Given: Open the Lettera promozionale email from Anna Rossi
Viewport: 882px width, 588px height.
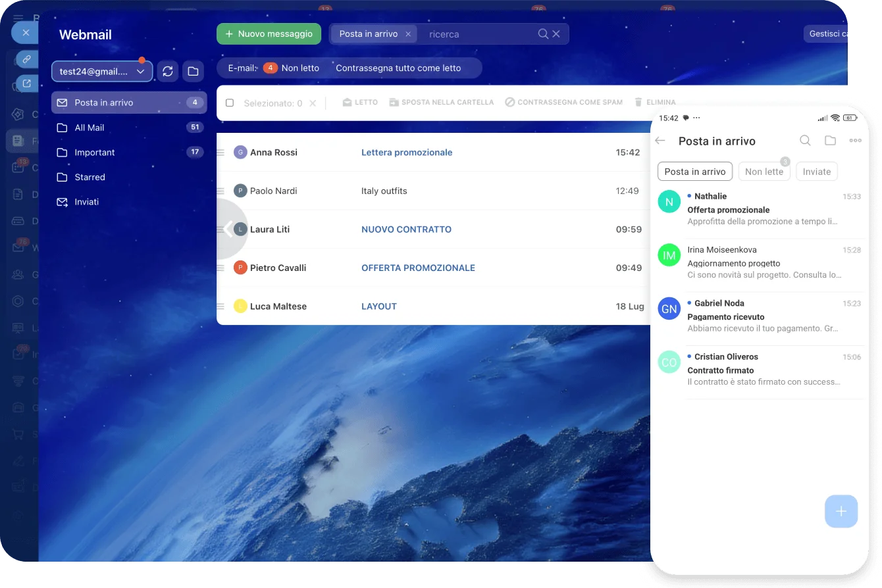Looking at the screenshot, I should [407, 153].
